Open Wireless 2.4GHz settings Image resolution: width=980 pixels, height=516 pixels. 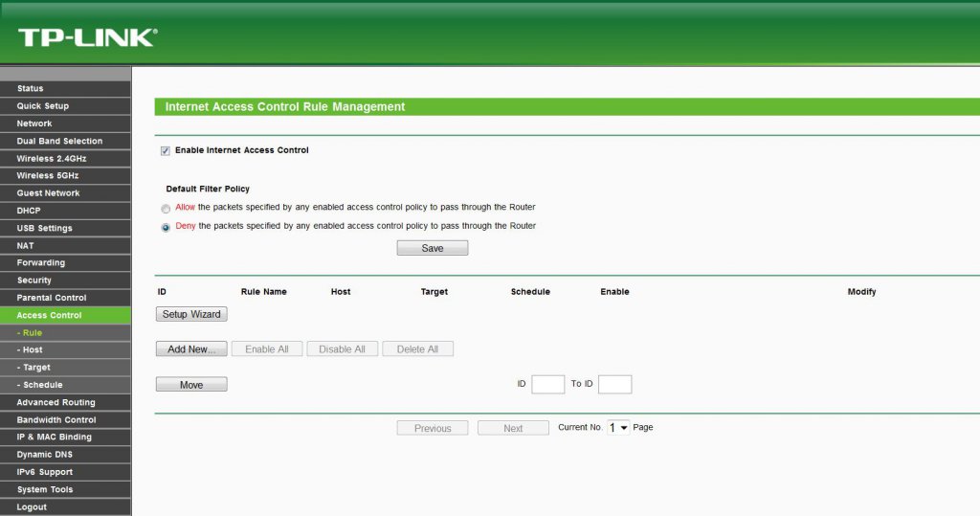tap(65, 158)
